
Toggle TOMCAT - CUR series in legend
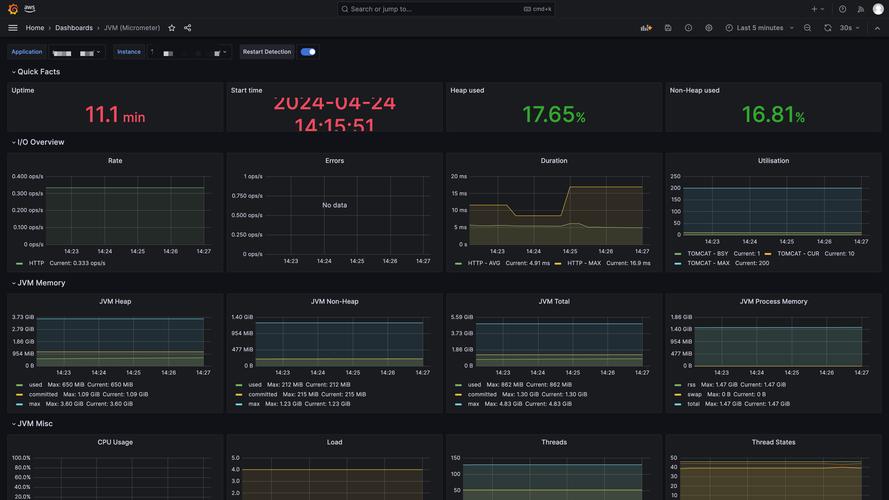click(x=798, y=254)
